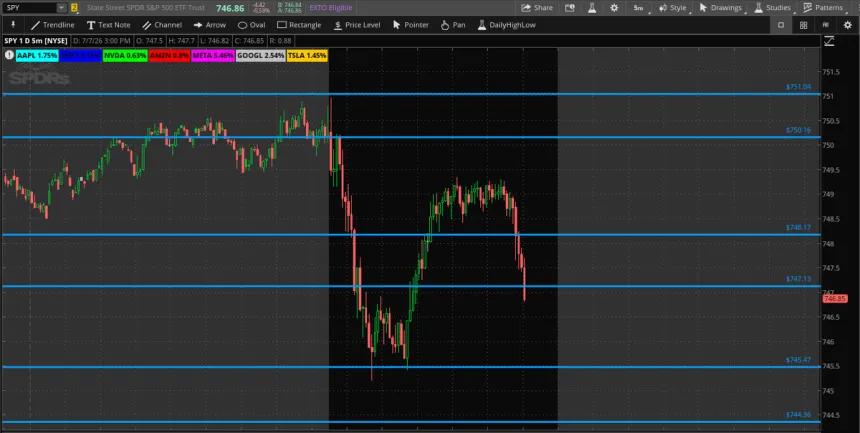Viewport: 860px width, 433px height.
Task: Click the EXTO Eligible label
Action: click(331, 8)
